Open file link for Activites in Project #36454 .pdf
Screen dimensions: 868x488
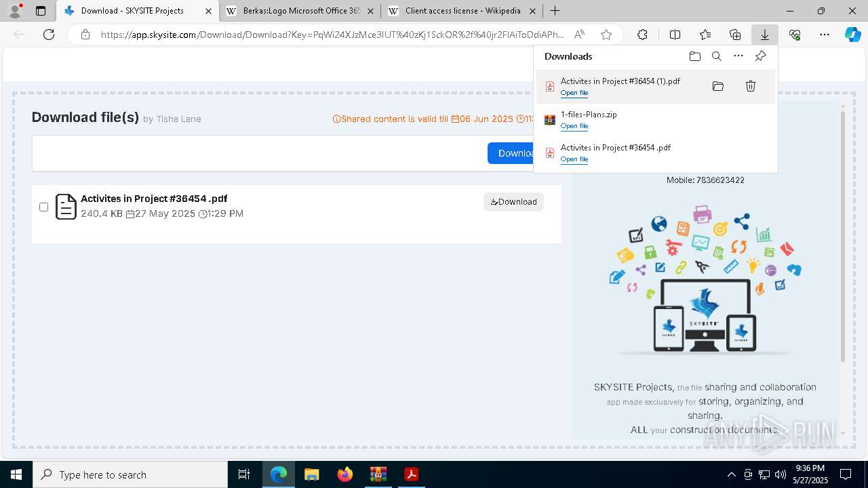pos(574,159)
